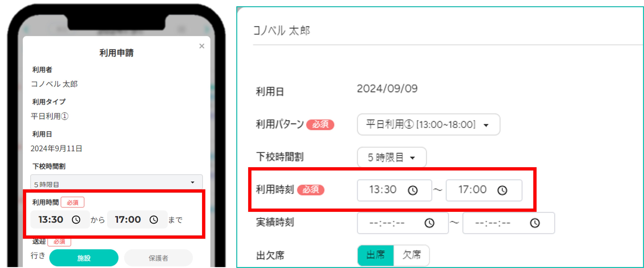Select 施設 for the 行き pickup option
644x268 pixels.
tap(84, 258)
